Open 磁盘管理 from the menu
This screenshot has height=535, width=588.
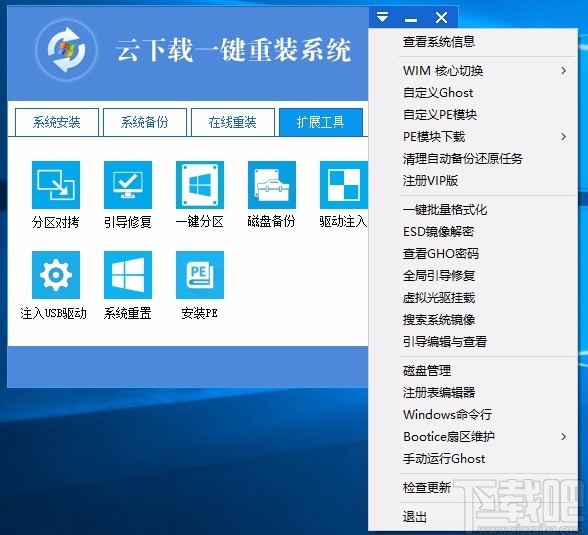pyautogui.click(x=473, y=371)
